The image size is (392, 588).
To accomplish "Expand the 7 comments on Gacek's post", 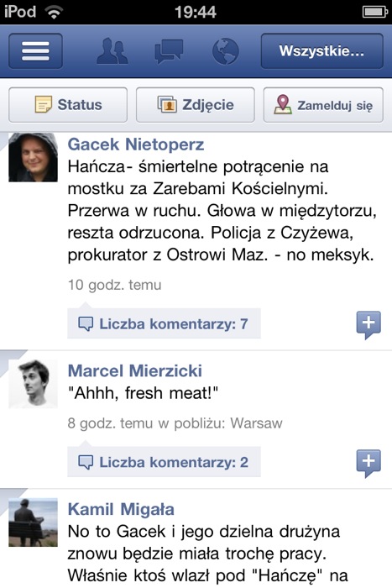I will pos(164,323).
